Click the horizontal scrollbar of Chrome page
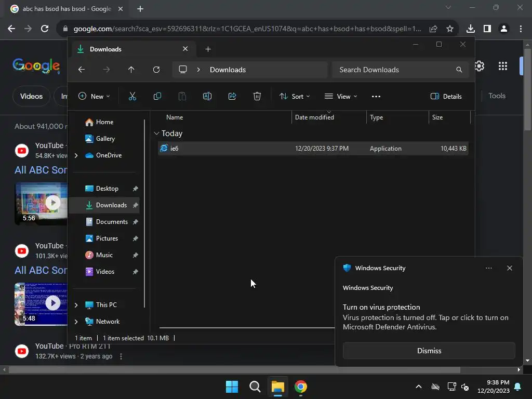The height and width of the screenshot is (399, 532). coord(234,370)
